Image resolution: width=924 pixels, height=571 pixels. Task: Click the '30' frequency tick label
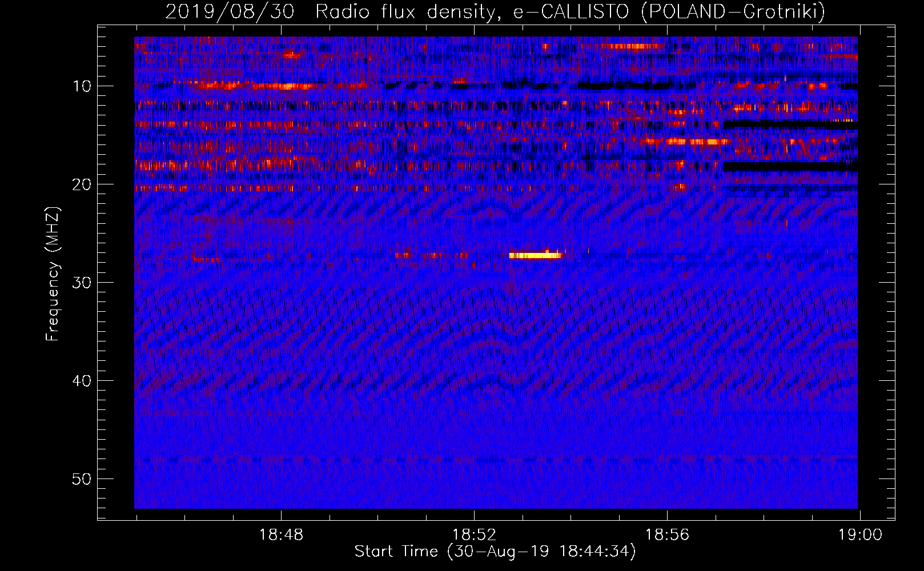(x=82, y=283)
